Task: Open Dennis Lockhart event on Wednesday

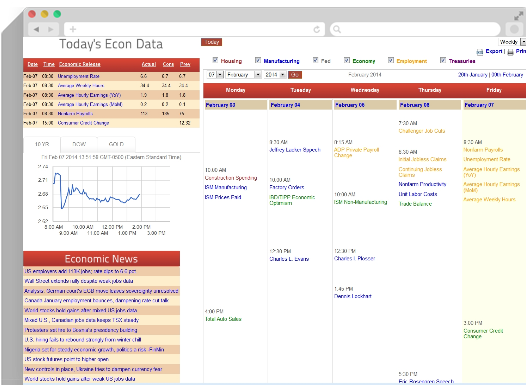Action: click(x=353, y=296)
